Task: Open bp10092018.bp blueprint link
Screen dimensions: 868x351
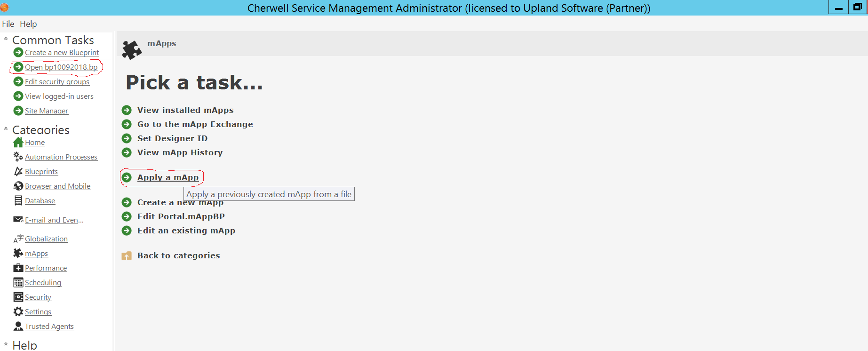Action: (61, 67)
